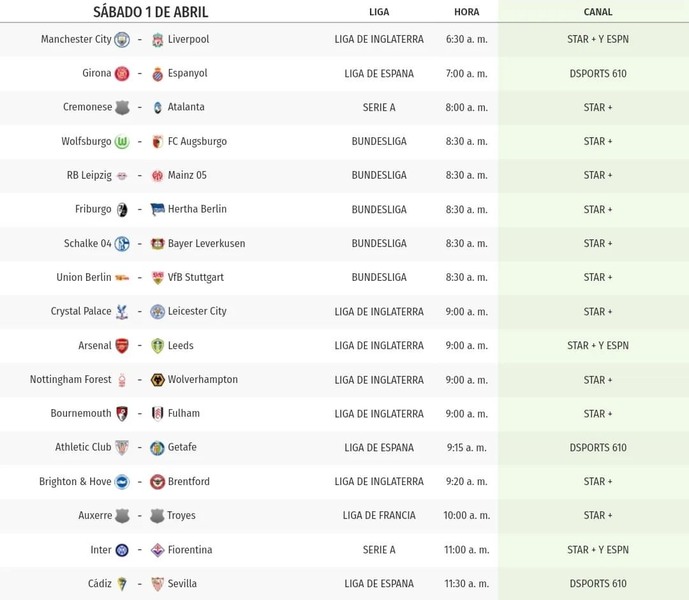Select the Schalke 04 blue logo
The width and height of the screenshot is (689, 600).
[122, 244]
